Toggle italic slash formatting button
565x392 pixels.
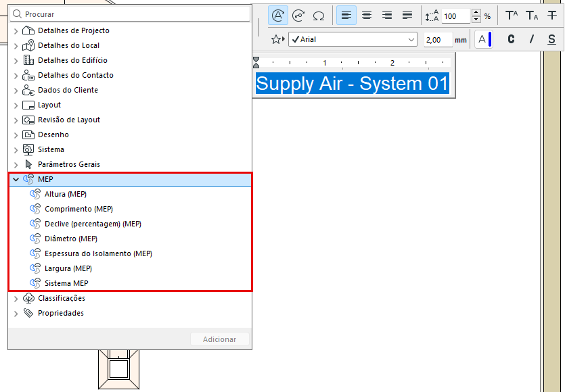(x=531, y=39)
